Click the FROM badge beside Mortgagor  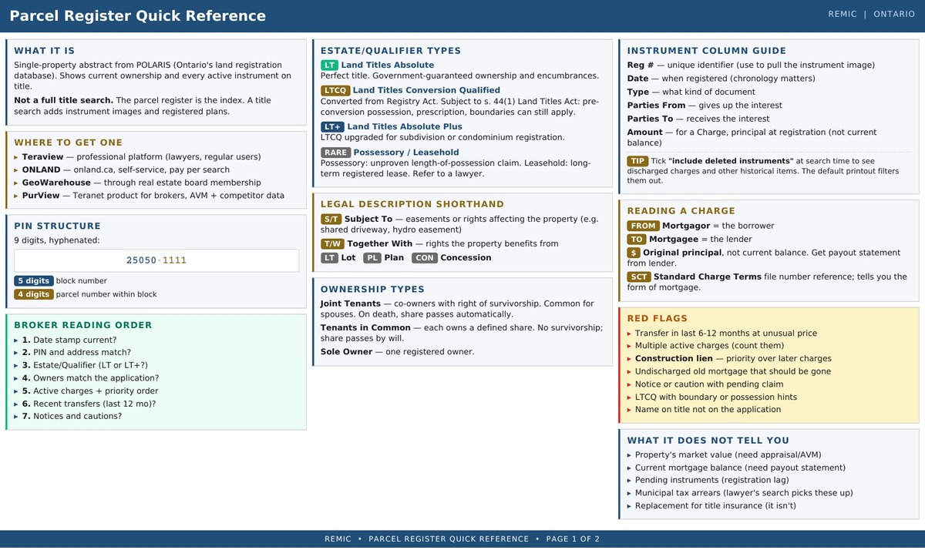click(x=643, y=226)
